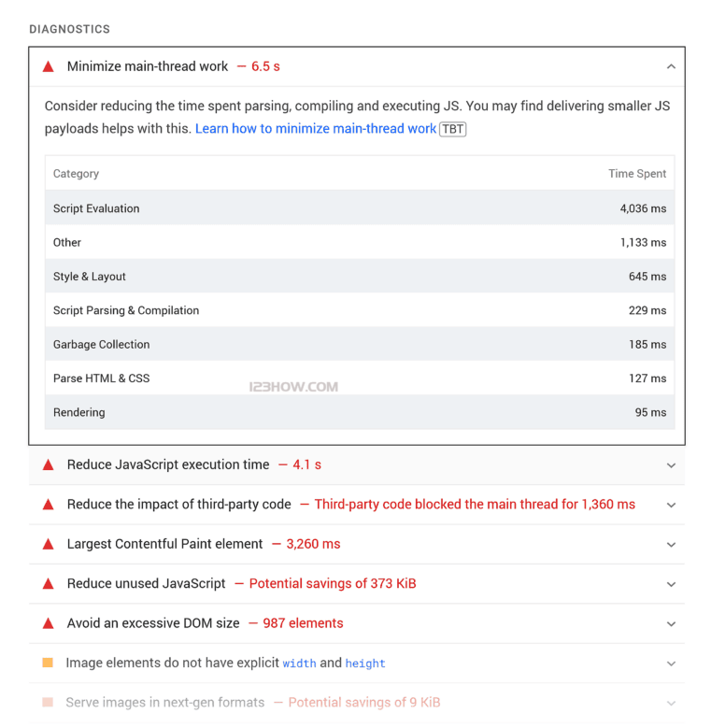
Task: Click the Serve images in next-gen formats audit
Action: pos(165,703)
